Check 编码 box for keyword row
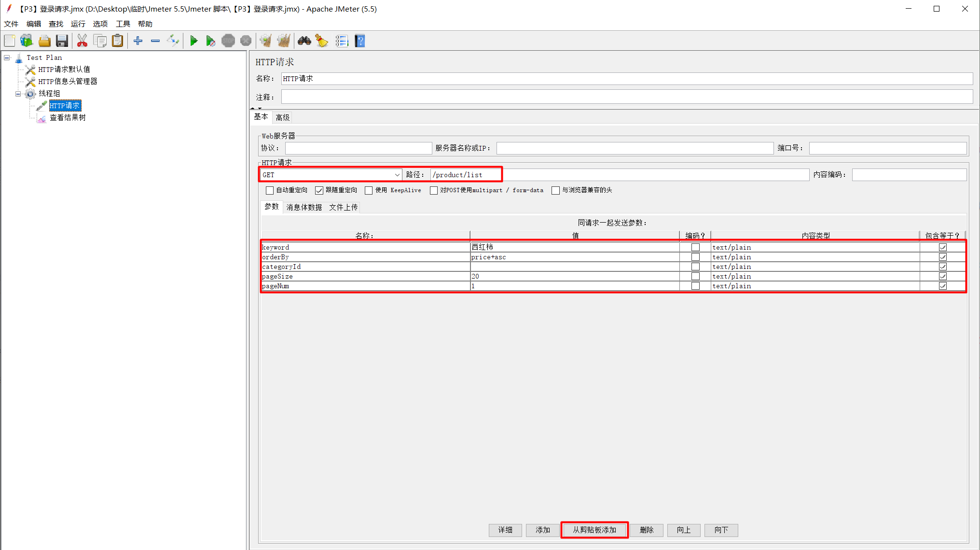The height and width of the screenshot is (550, 980). pyautogui.click(x=695, y=247)
